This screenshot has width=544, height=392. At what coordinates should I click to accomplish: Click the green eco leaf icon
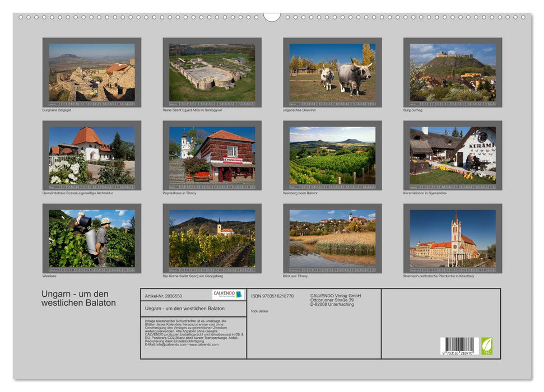coord(487,346)
